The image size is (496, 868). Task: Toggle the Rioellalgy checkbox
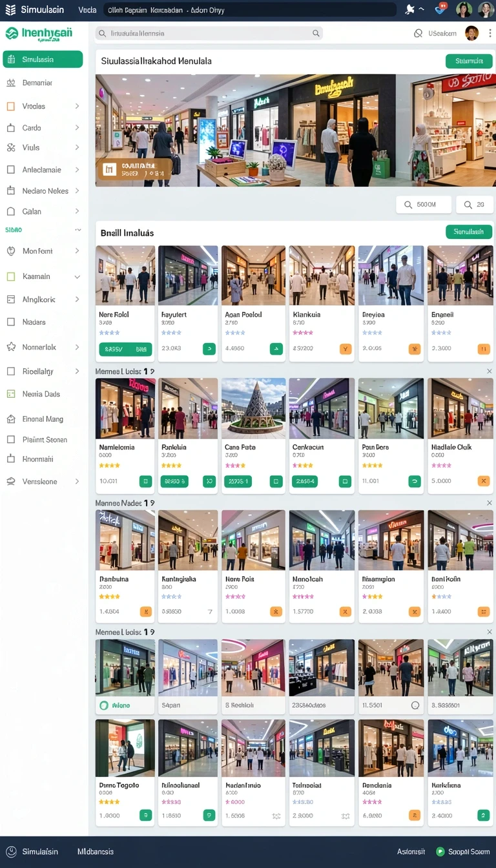point(10,371)
